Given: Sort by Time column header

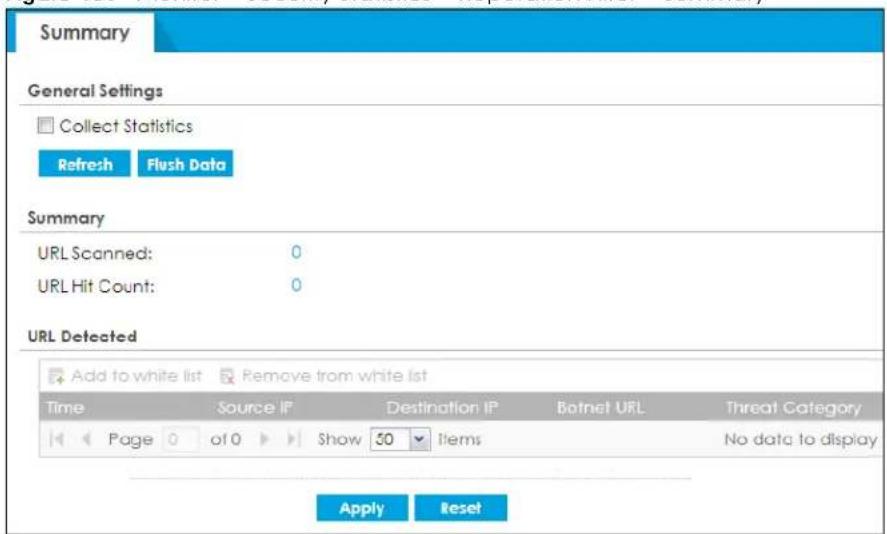Looking at the screenshot, I should (x=66, y=408).
